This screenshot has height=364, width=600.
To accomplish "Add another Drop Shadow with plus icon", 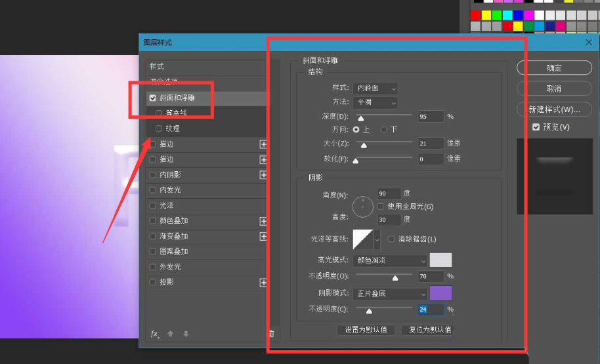I will [x=263, y=283].
